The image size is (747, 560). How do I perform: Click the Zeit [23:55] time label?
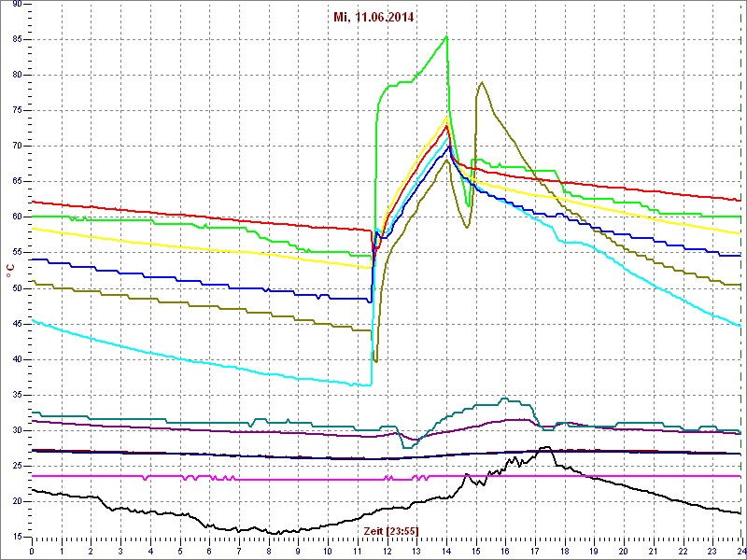(391, 531)
